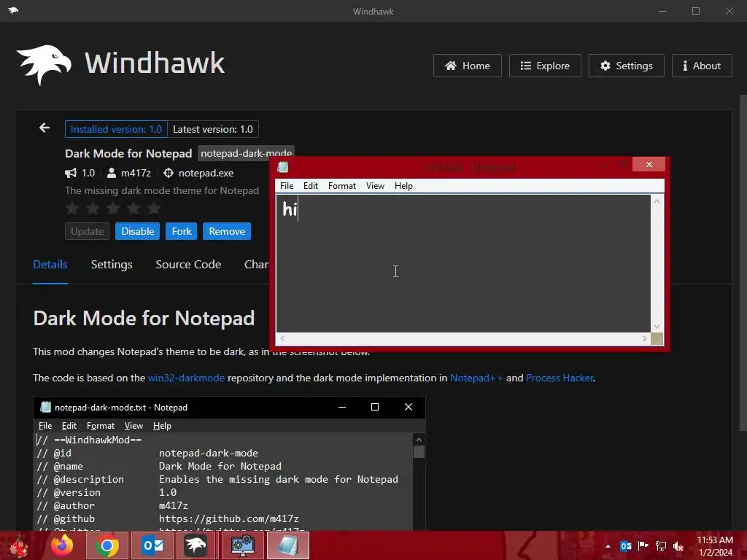Rate the mod with the fifth star
This screenshot has width=747, height=560.
pyautogui.click(x=154, y=208)
